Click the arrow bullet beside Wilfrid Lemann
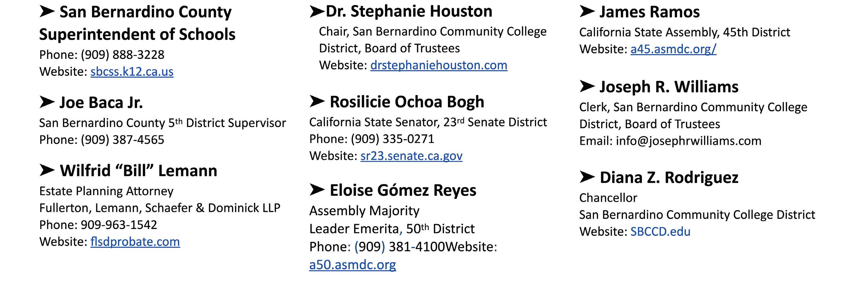Screen dimensions: 868x304 pos(46,170)
